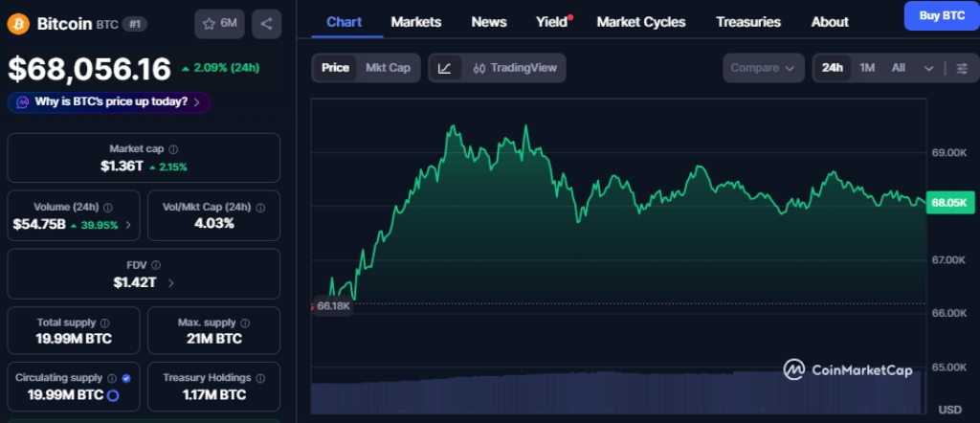Click the 21M BTC max supply value
The image size is (980, 423).
coord(213,340)
